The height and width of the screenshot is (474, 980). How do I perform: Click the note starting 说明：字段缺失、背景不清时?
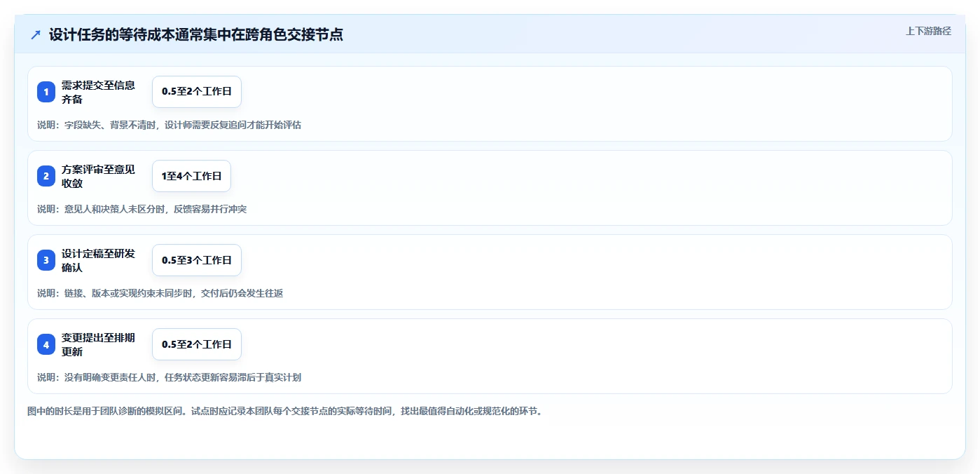(x=169, y=125)
